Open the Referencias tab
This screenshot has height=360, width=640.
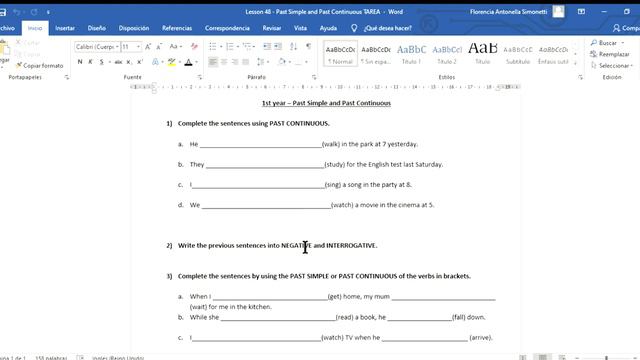tap(177, 28)
